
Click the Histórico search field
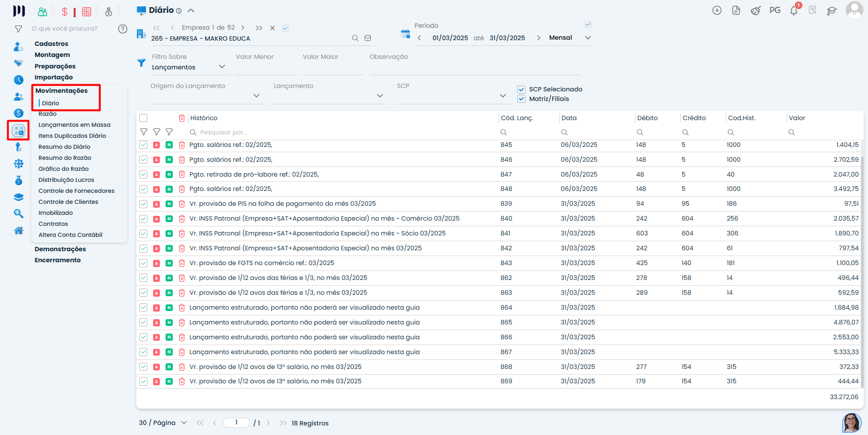click(223, 133)
